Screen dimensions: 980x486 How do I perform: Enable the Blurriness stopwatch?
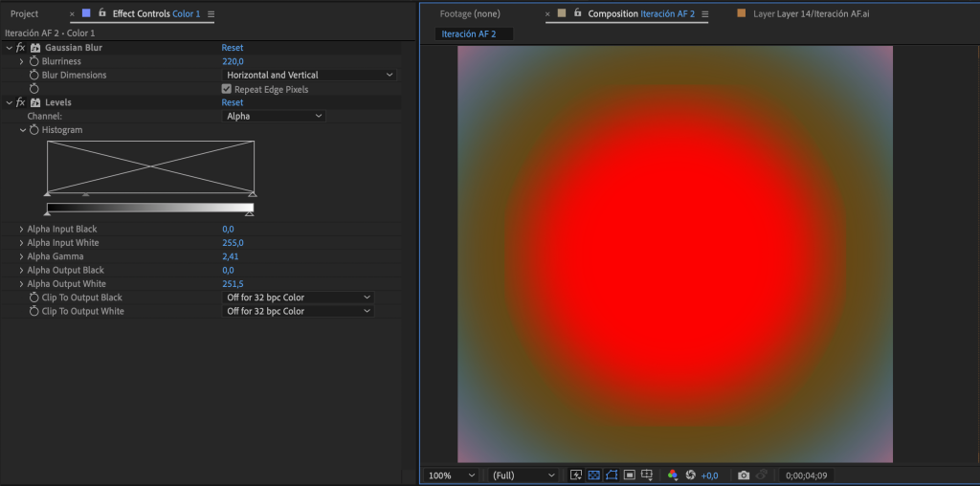click(34, 61)
